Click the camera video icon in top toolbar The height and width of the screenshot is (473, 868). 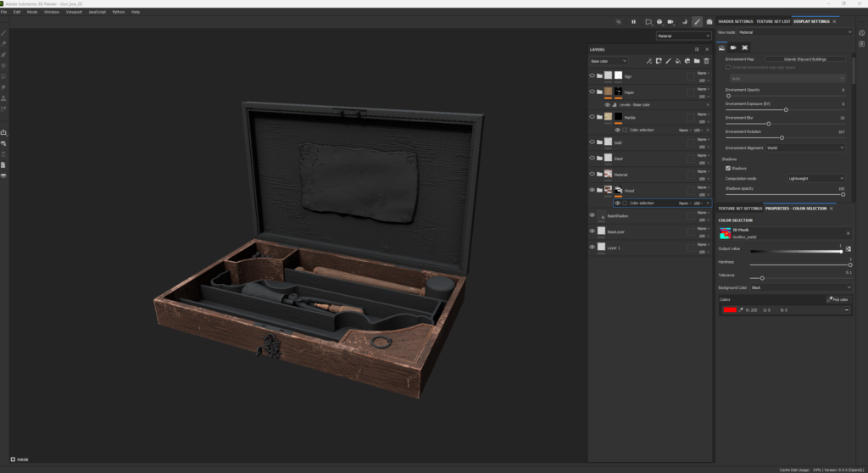tap(670, 22)
